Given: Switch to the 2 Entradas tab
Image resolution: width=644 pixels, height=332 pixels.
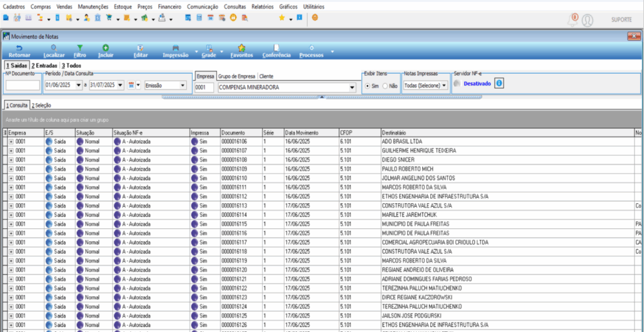Looking at the screenshot, I should tap(44, 65).
